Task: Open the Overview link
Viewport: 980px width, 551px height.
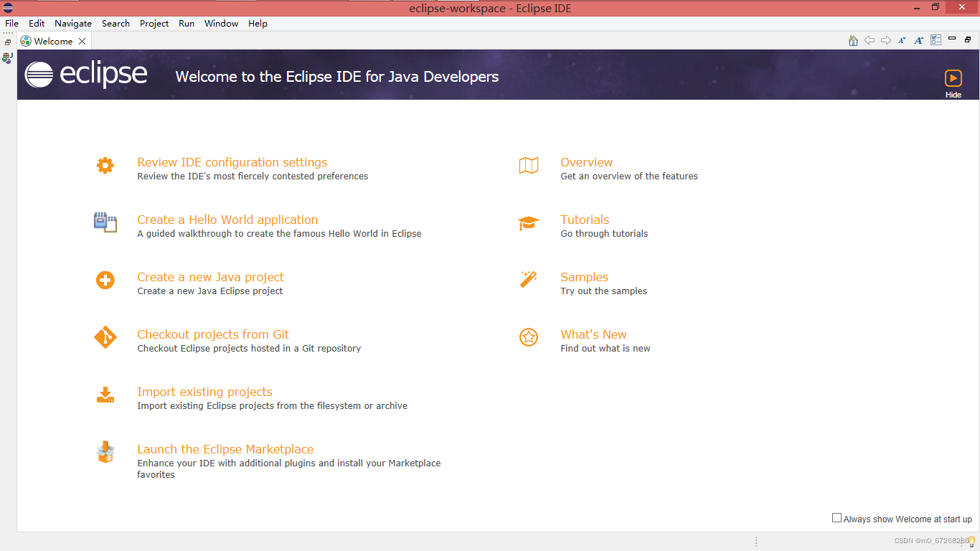Action: click(586, 162)
